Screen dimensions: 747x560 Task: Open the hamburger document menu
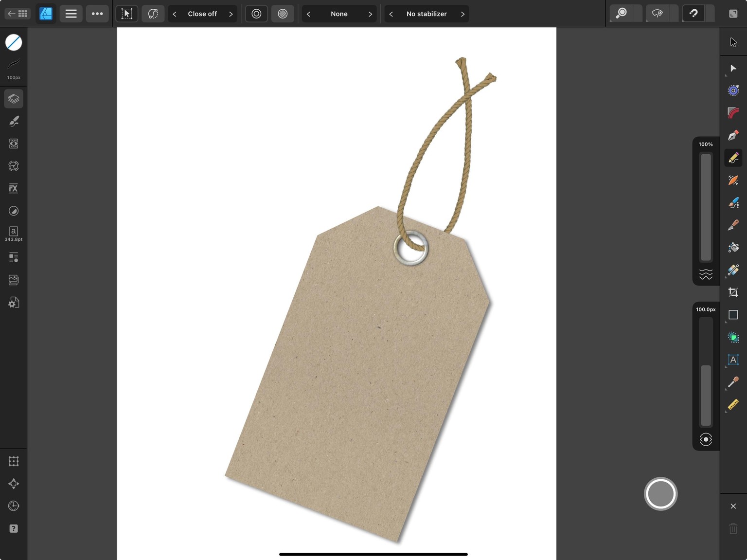point(71,14)
